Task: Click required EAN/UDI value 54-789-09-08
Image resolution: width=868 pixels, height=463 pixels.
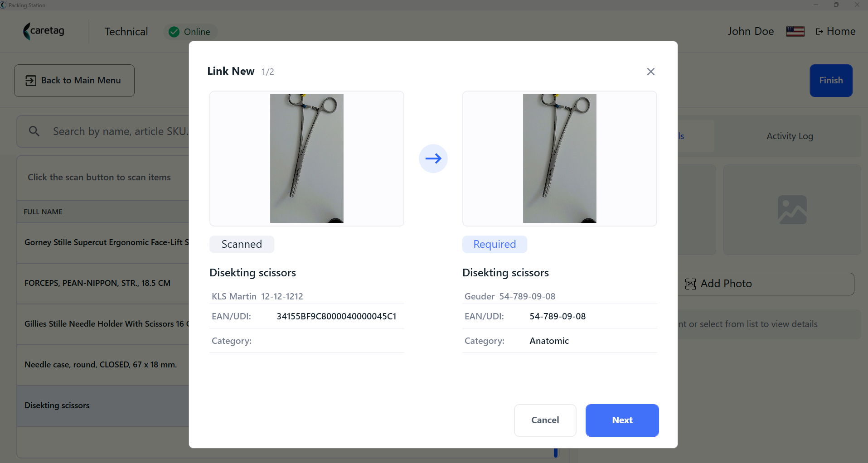Action: (x=558, y=316)
